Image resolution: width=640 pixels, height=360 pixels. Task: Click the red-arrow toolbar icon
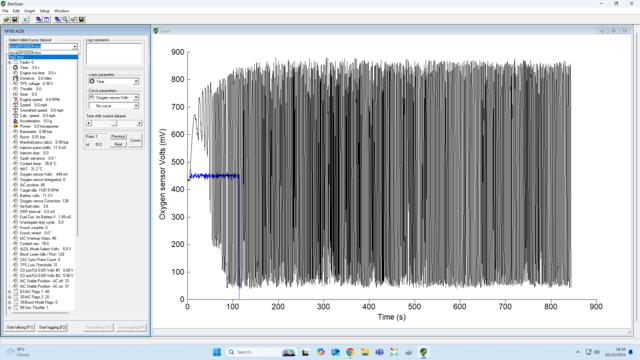[73, 19]
